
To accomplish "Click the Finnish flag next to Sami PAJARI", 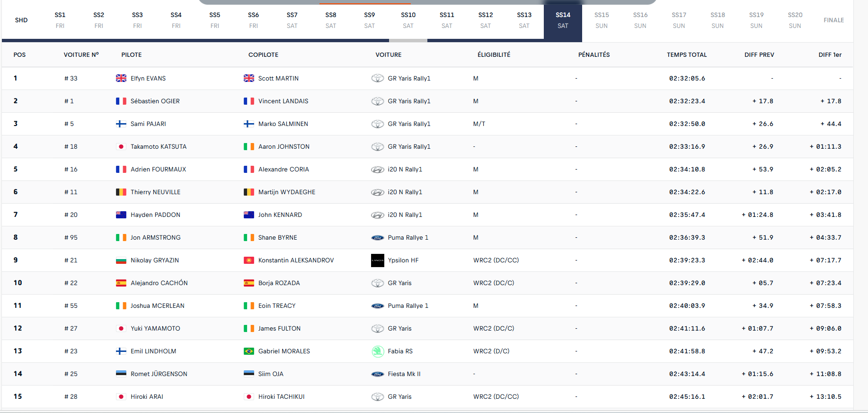I will 121,124.
